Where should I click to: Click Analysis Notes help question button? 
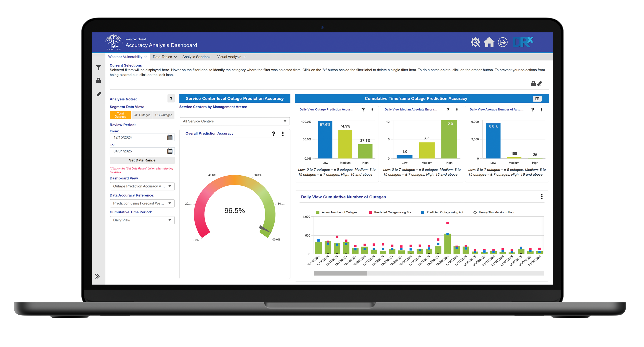coord(171,98)
